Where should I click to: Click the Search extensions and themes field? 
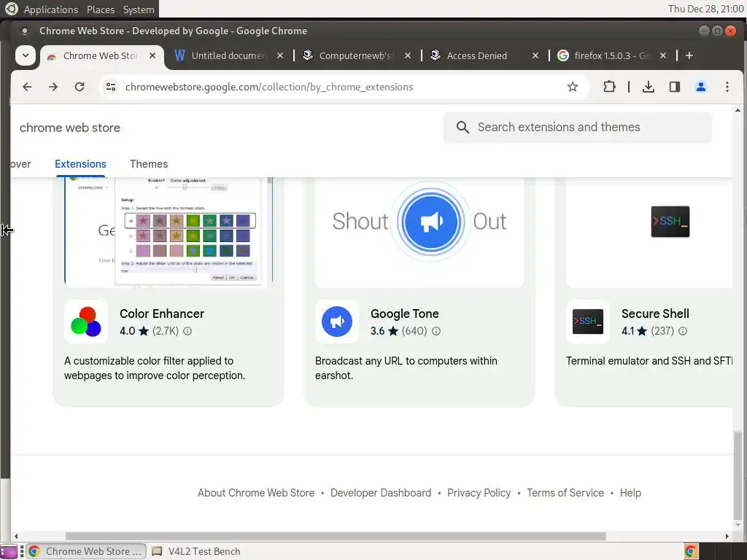click(x=578, y=127)
